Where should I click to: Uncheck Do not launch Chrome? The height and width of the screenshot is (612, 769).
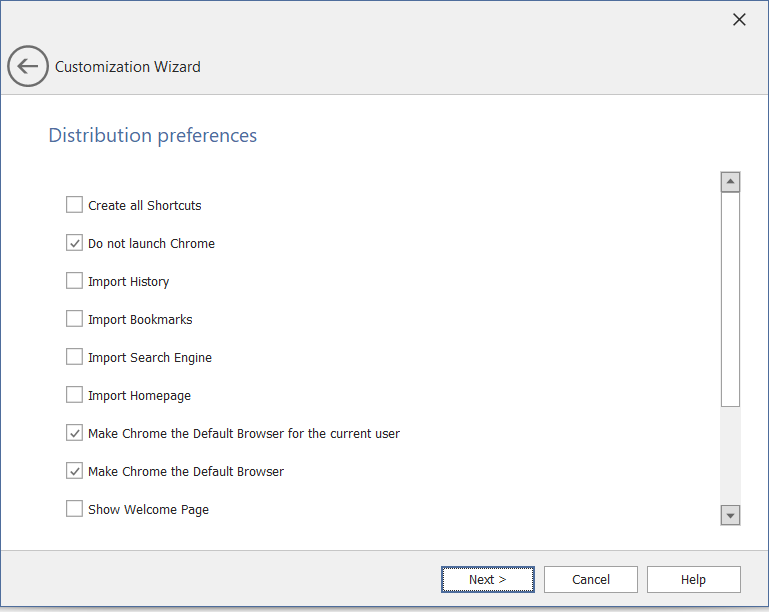[75, 243]
